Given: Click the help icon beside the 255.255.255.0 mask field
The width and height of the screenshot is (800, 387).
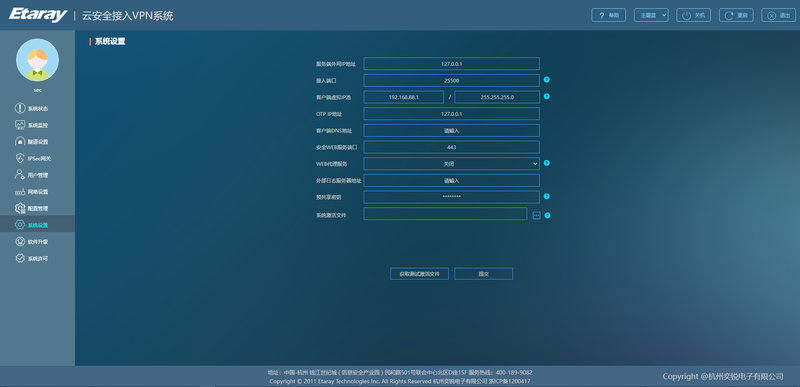Looking at the screenshot, I should [x=546, y=96].
